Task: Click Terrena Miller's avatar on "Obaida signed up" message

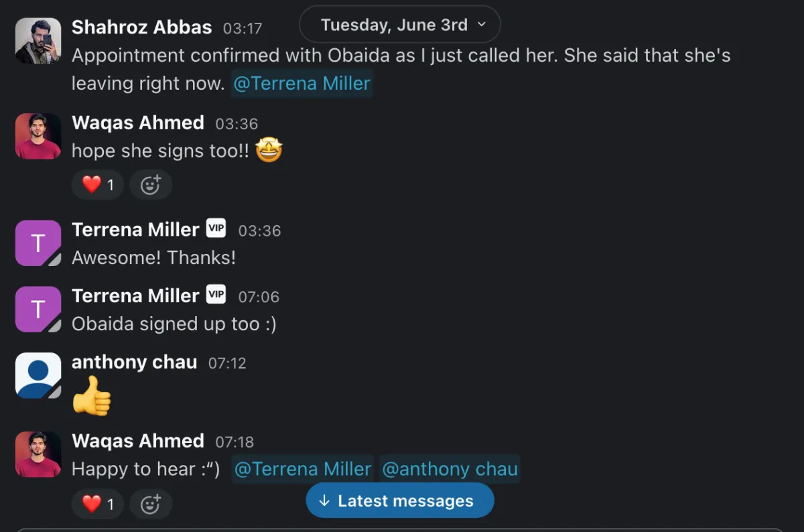Action: pyautogui.click(x=38, y=309)
